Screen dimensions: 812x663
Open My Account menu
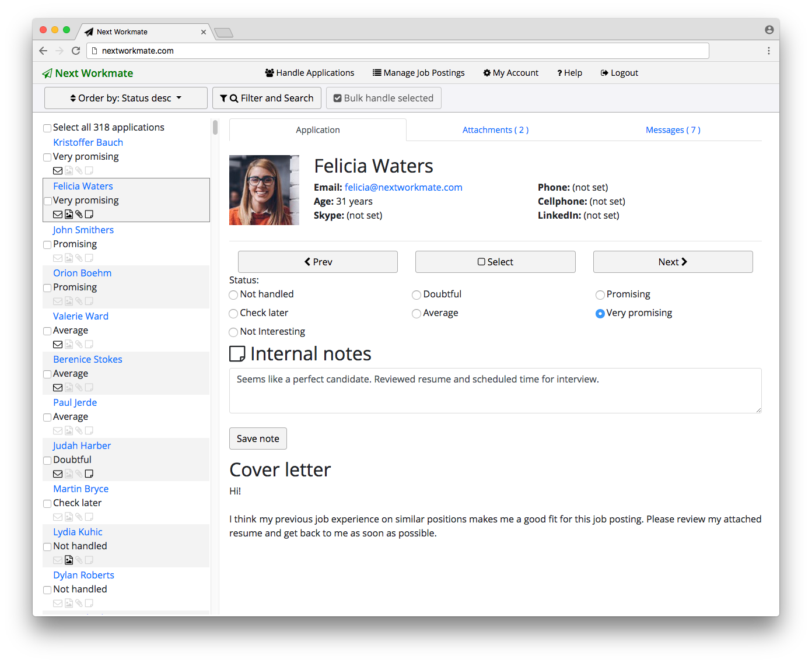coord(511,73)
